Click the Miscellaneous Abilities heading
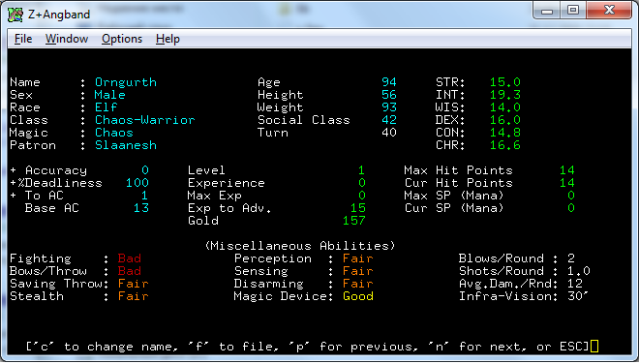Screen dimensions: 639x364 (x=300, y=246)
